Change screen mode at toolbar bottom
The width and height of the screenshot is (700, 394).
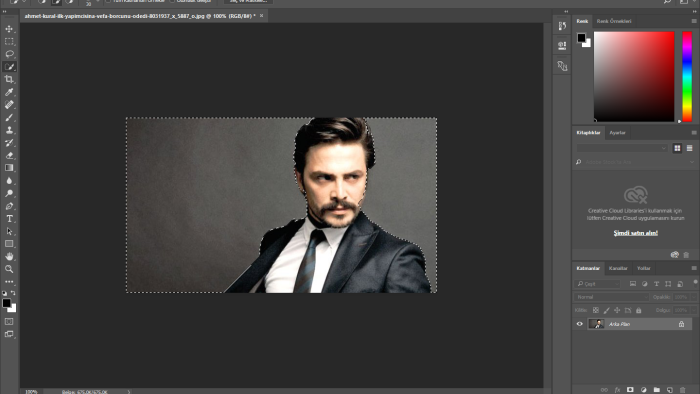coord(9,334)
